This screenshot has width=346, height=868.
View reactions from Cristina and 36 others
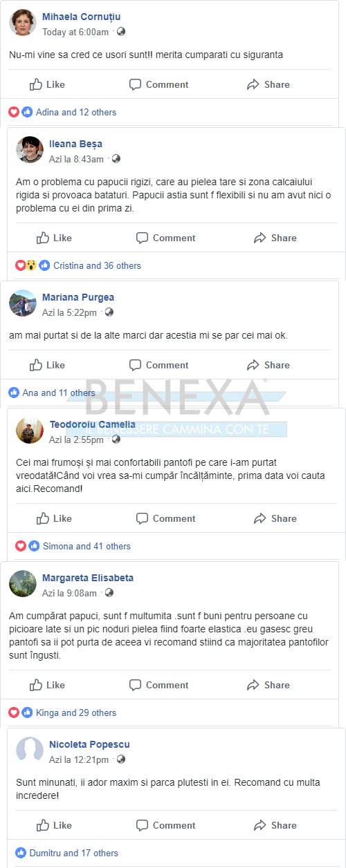coord(97,265)
